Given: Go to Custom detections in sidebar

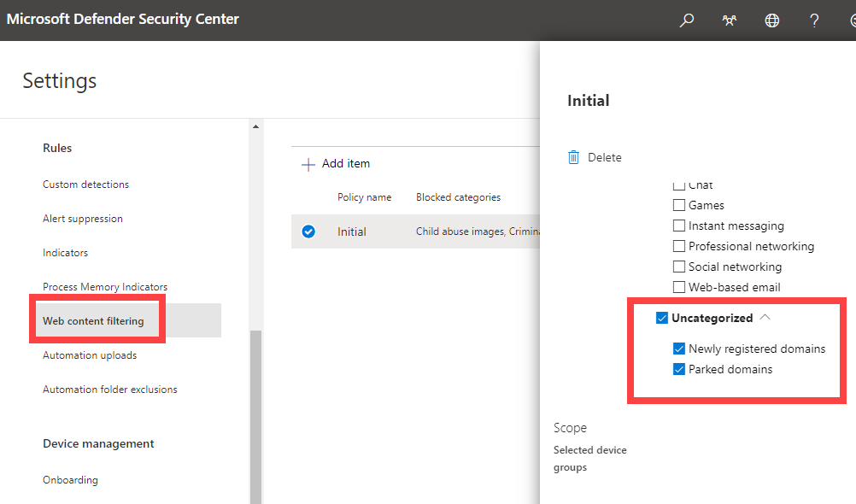Looking at the screenshot, I should pyautogui.click(x=85, y=185).
